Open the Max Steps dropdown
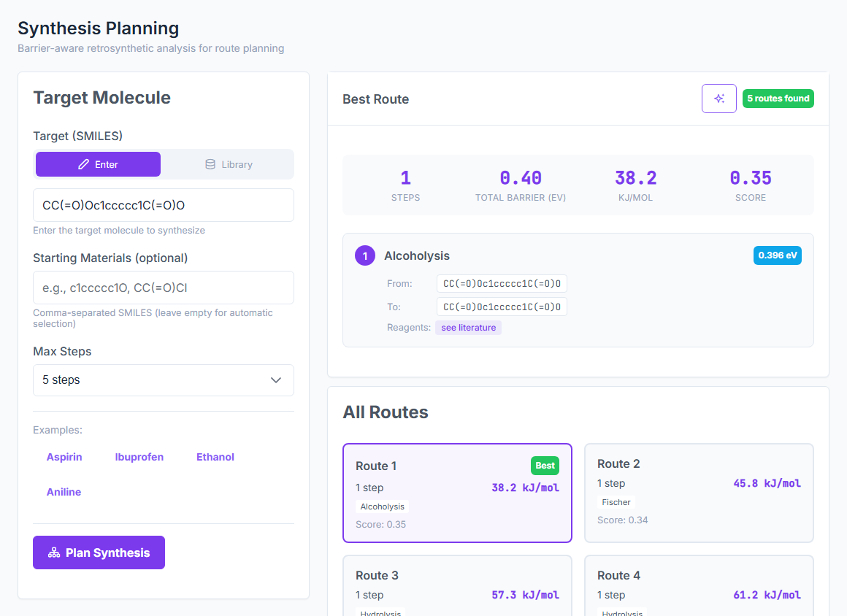This screenshot has width=847, height=616. click(x=163, y=380)
